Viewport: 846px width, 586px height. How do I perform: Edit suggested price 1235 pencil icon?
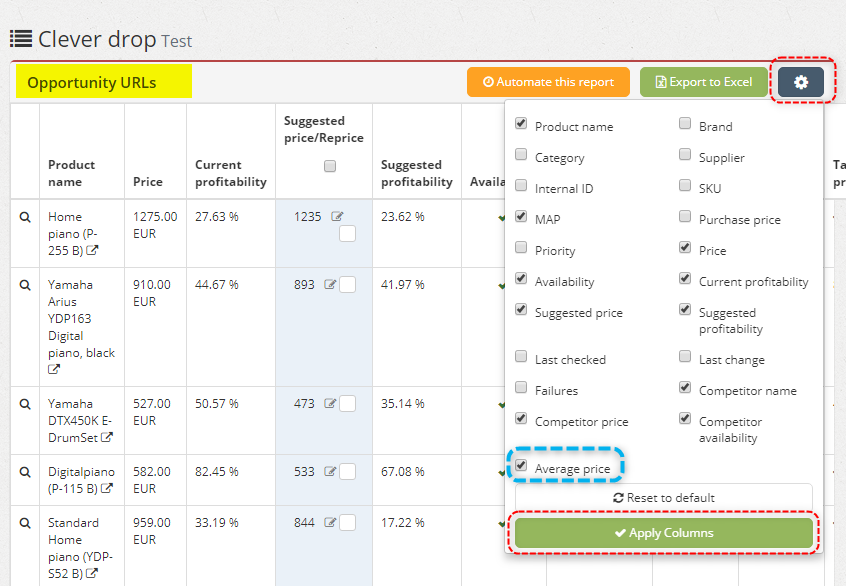point(337,216)
